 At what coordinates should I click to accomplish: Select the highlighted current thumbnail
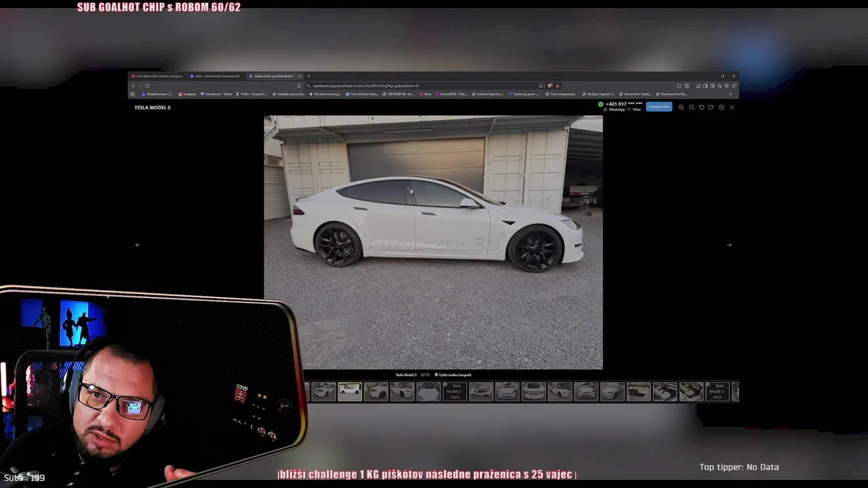[350, 391]
